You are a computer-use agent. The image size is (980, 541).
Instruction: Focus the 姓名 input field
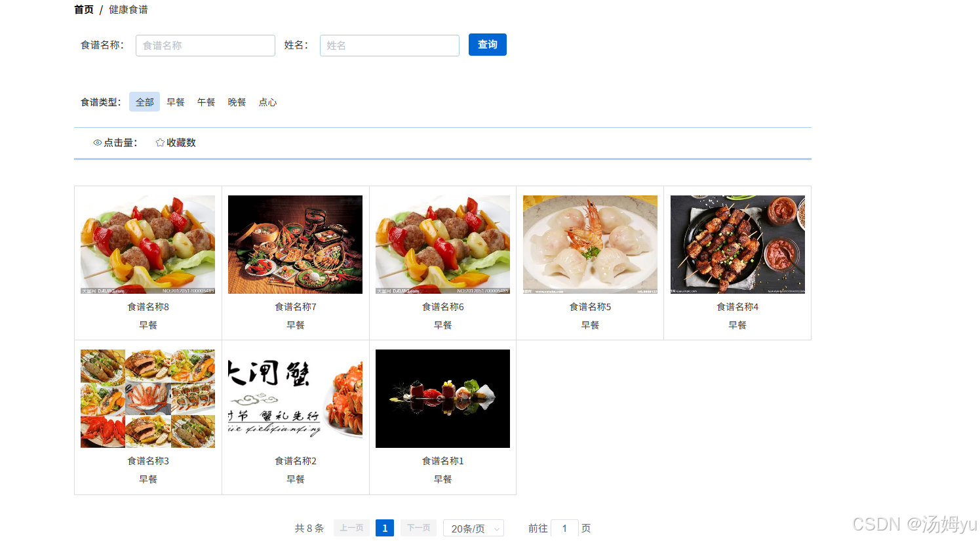tap(389, 45)
